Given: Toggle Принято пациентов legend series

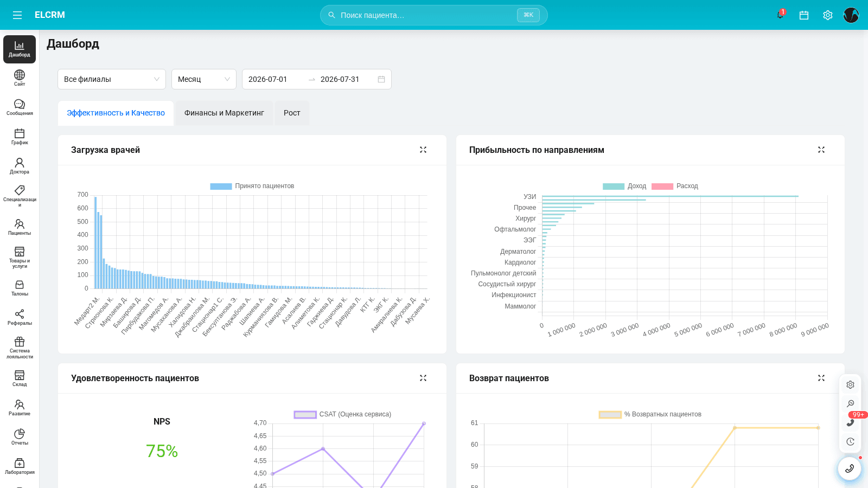Looking at the screenshot, I should tap(252, 186).
